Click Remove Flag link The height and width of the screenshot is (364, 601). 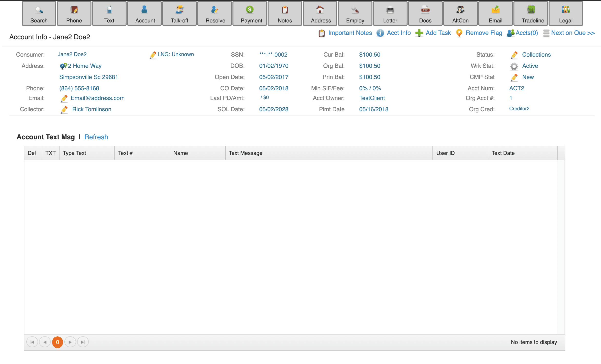click(484, 33)
